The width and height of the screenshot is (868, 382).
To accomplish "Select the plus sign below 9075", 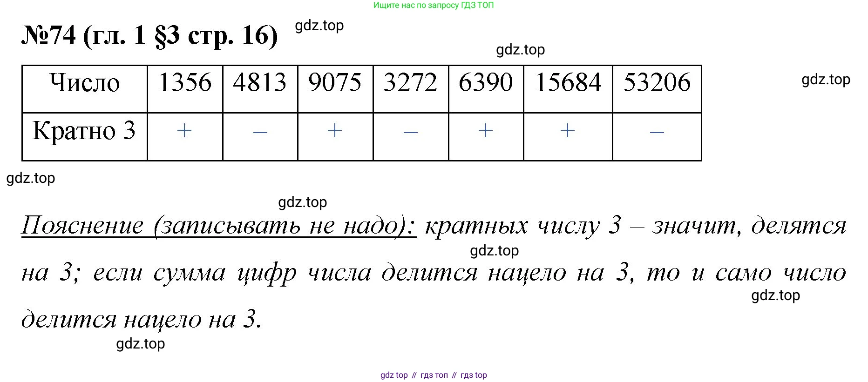I will click(x=335, y=131).
